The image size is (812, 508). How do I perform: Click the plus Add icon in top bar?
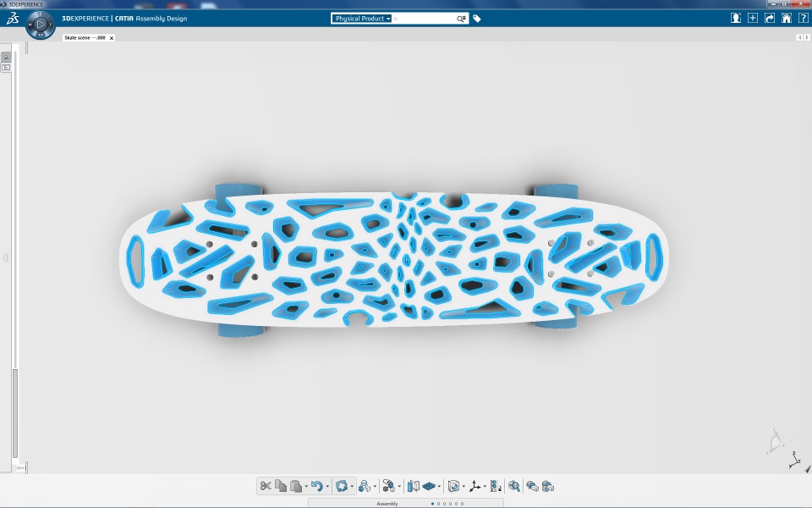(753, 18)
